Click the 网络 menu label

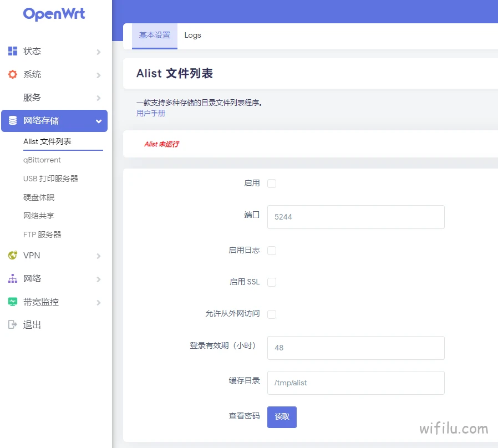pyautogui.click(x=32, y=278)
